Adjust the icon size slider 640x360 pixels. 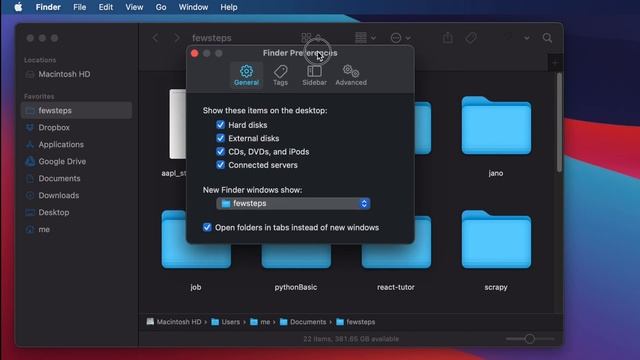pyautogui.click(x=530, y=339)
